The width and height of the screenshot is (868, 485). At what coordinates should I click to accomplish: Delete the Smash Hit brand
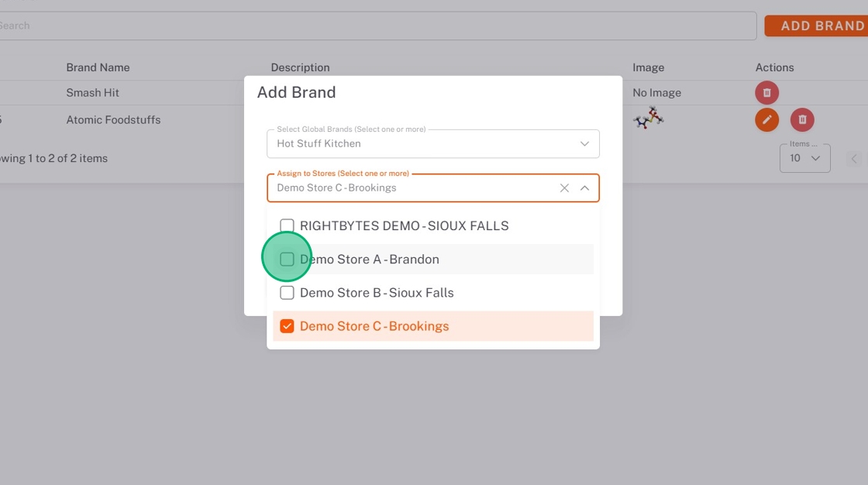point(766,93)
